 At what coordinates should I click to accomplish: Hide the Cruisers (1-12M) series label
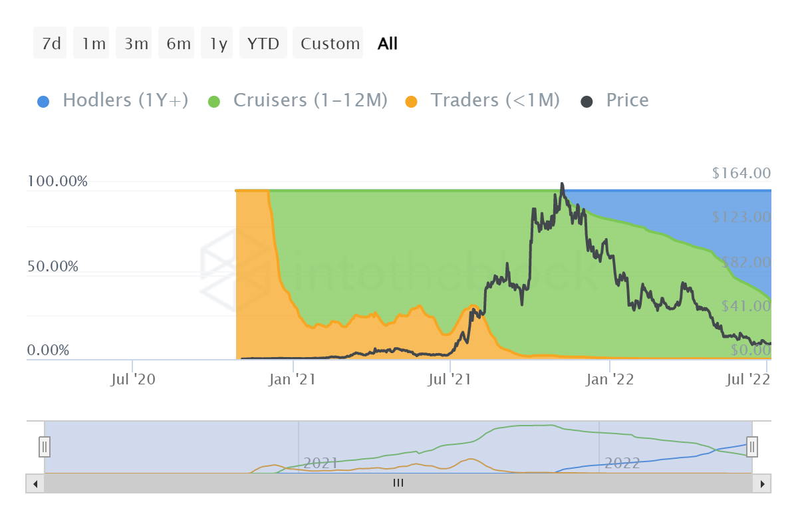310,100
